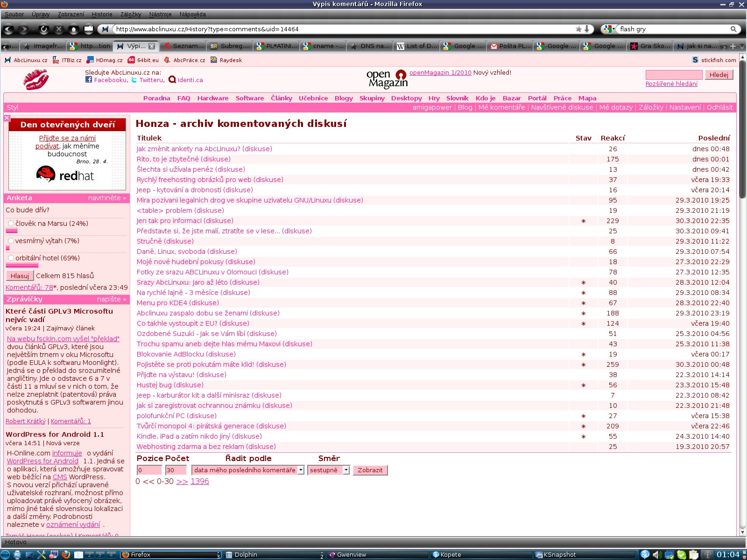Switch to the 'Pošta PL...' tab

[510, 46]
